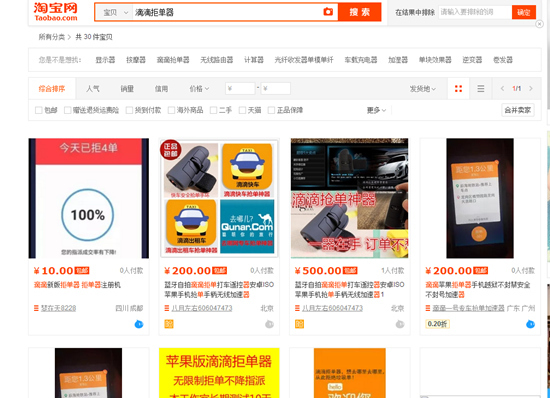Open suggested search 逆变器

(x=472, y=60)
